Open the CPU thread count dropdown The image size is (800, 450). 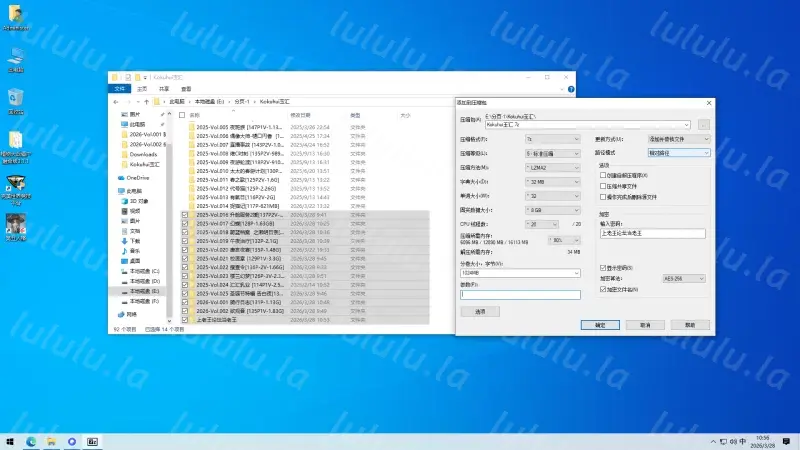coord(542,224)
